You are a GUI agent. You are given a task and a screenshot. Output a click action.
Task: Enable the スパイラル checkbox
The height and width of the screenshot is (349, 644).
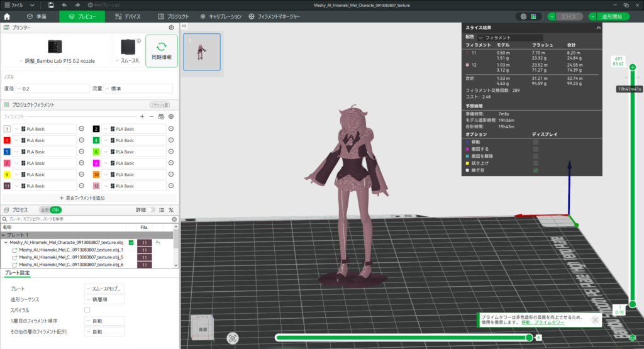(x=87, y=310)
